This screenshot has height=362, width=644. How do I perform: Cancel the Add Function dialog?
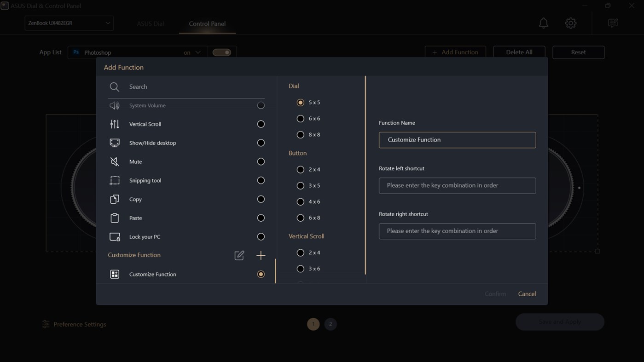(x=527, y=293)
